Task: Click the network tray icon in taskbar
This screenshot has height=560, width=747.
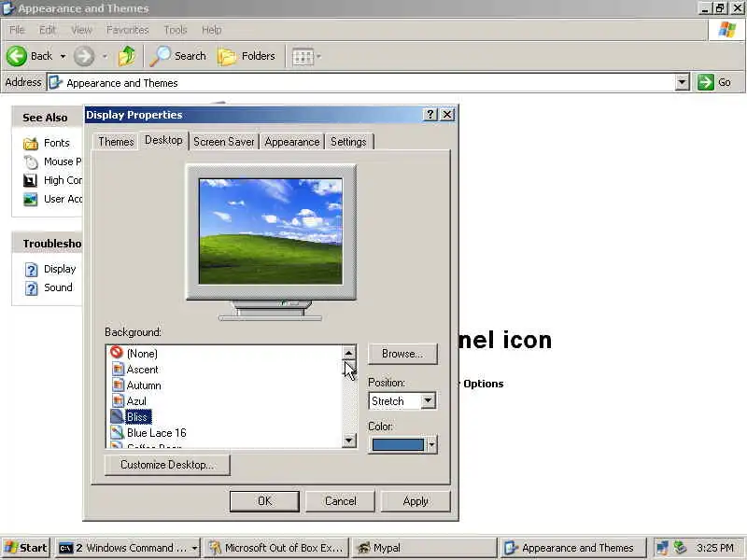Action: click(662, 548)
